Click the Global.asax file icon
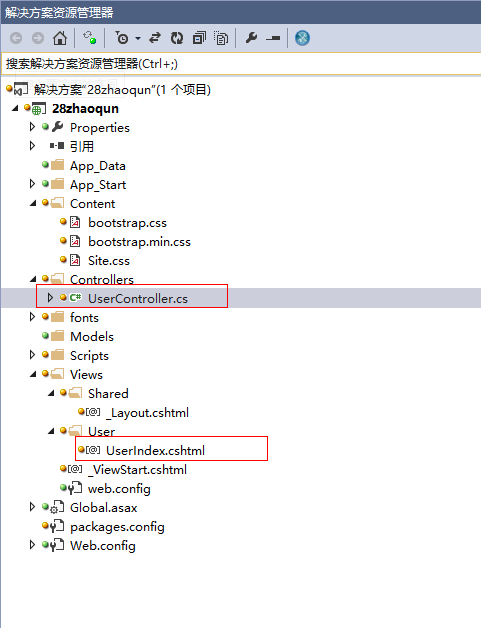 pyautogui.click(x=57, y=507)
